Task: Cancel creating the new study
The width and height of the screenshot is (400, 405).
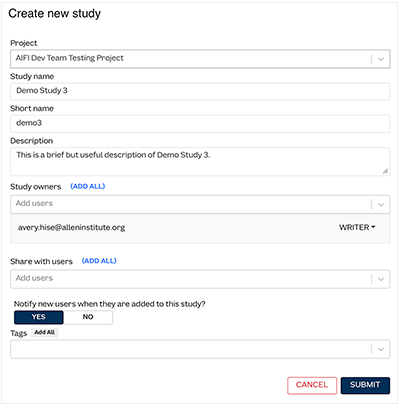Action: pyautogui.click(x=312, y=385)
